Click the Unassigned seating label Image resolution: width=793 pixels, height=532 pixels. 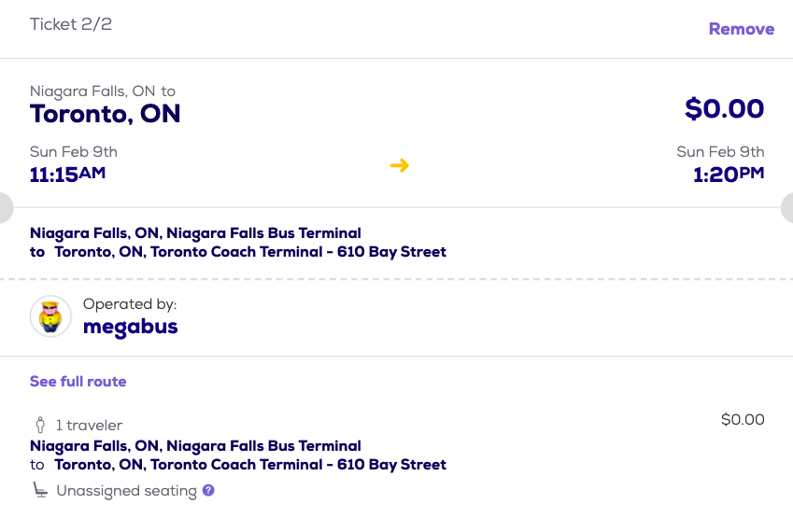click(126, 491)
